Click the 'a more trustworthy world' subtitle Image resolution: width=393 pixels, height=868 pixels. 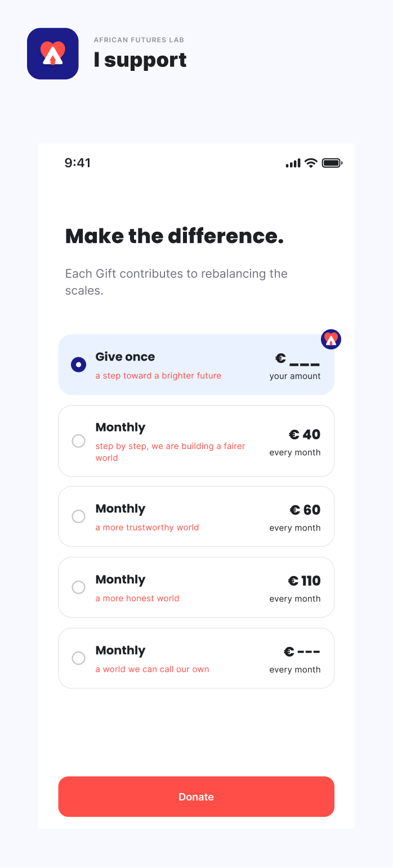147,528
